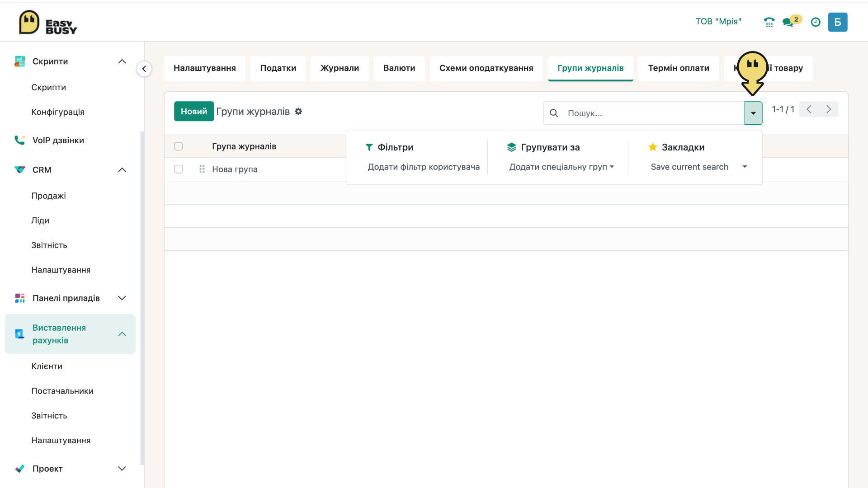Click the Фільтри funnel icon

point(369,147)
